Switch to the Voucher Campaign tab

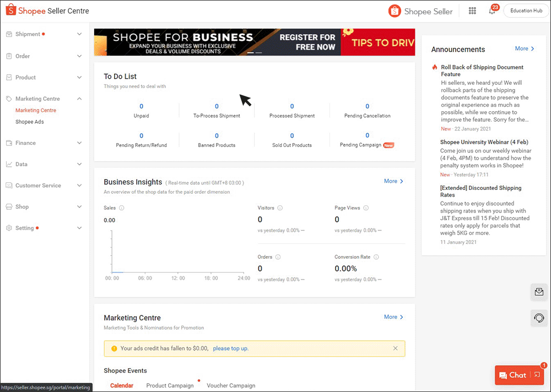pos(231,386)
